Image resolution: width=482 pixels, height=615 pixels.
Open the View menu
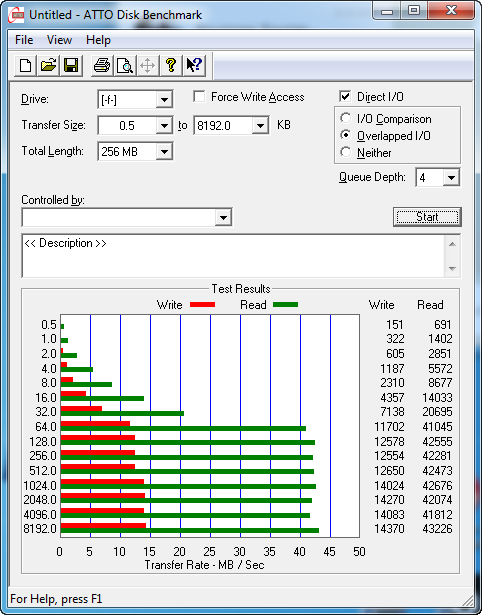pyautogui.click(x=59, y=40)
